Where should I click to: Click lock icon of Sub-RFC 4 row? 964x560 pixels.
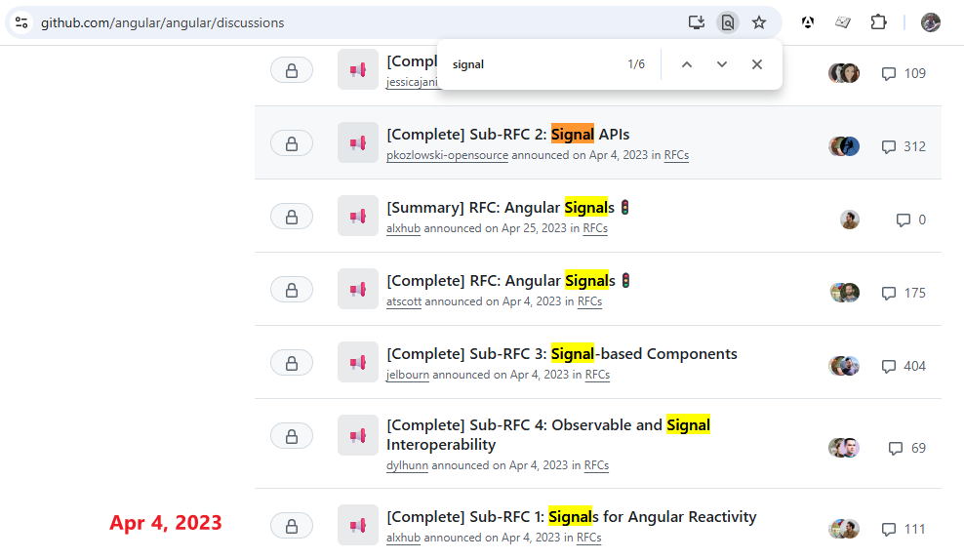292,436
